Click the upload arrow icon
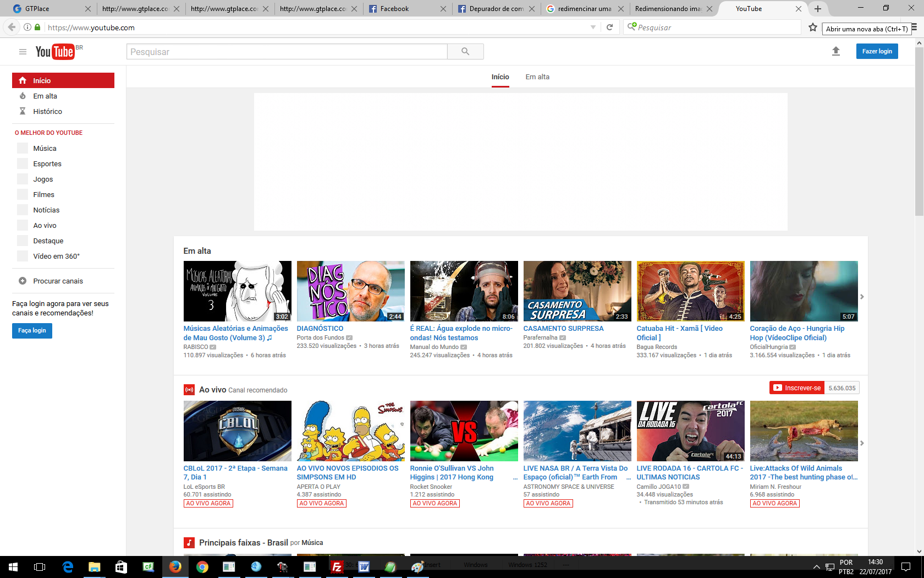The image size is (924, 578). click(x=836, y=51)
